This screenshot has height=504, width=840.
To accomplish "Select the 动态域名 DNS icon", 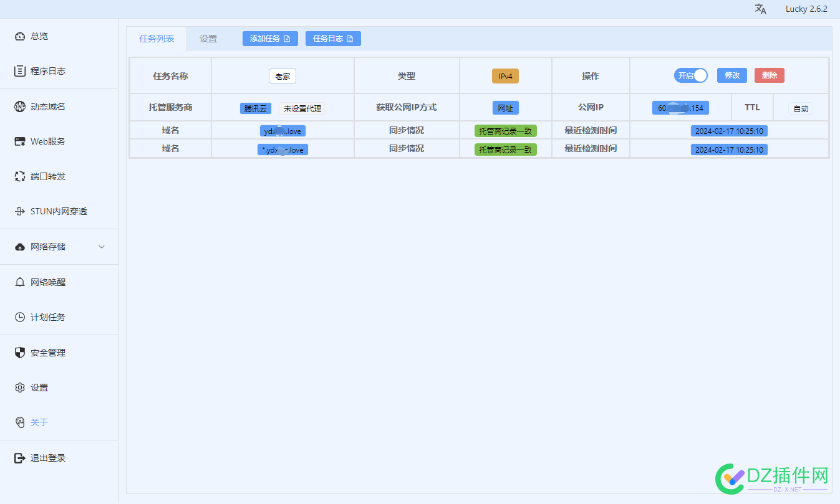I will [19, 107].
